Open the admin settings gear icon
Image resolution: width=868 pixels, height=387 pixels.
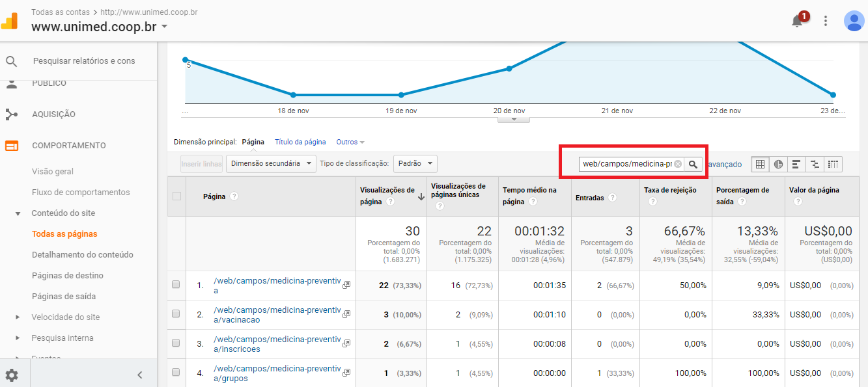12,375
